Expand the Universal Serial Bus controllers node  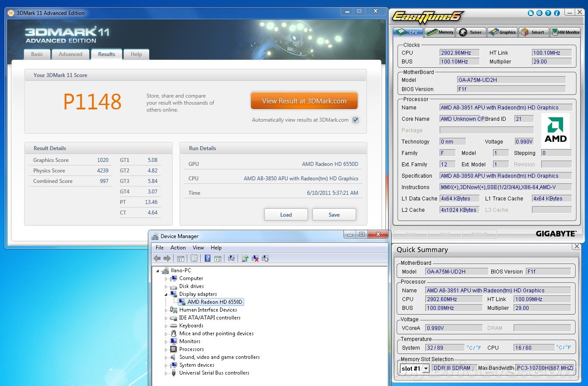(x=166, y=373)
